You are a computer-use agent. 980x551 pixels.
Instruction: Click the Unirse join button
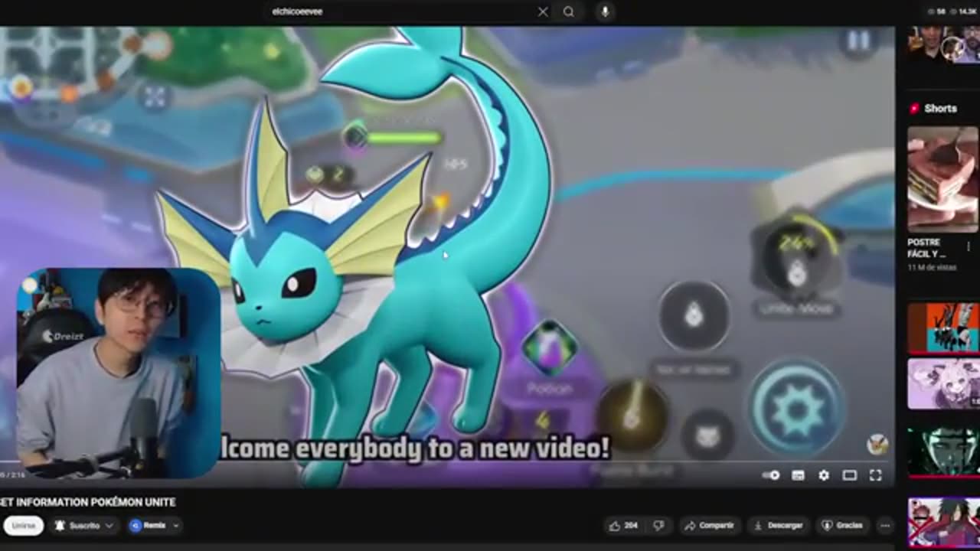pos(23,526)
